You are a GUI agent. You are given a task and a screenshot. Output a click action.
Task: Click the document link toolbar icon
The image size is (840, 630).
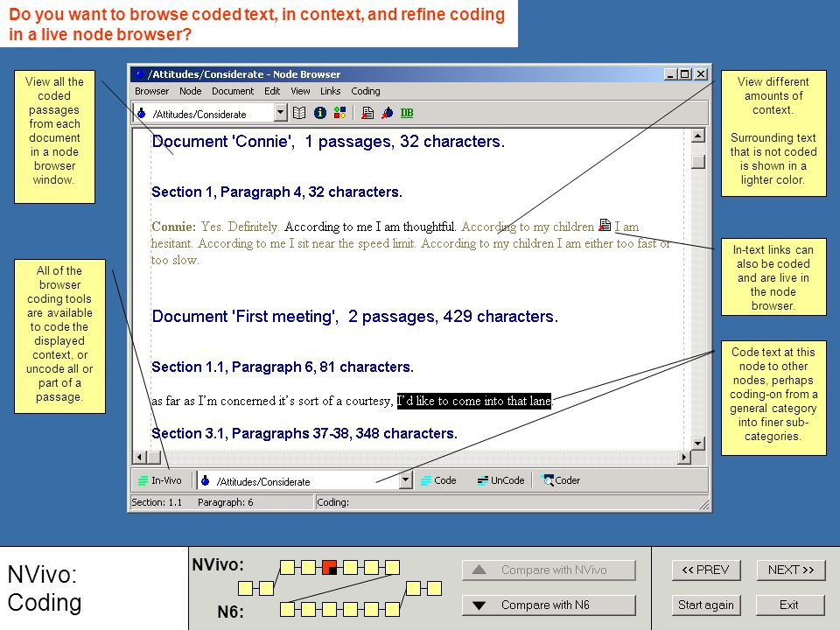[367, 113]
